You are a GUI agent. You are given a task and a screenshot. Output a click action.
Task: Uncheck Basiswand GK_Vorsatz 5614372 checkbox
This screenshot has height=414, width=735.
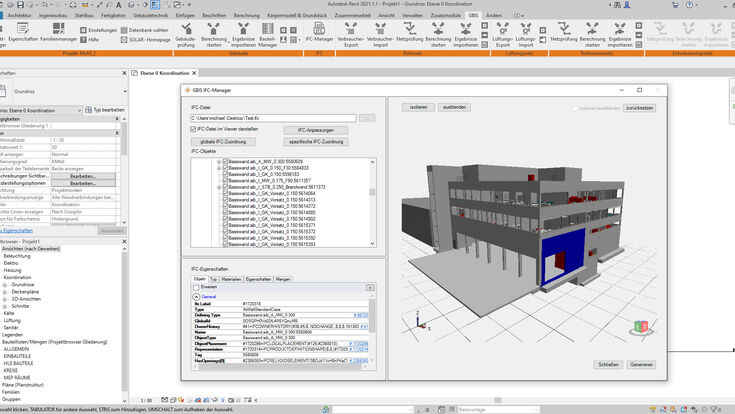(x=225, y=206)
